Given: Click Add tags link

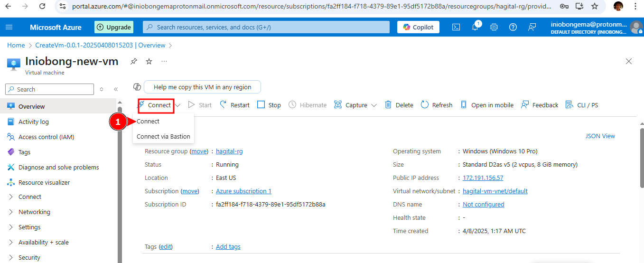Looking at the screenshot, I should click(228, 246).
